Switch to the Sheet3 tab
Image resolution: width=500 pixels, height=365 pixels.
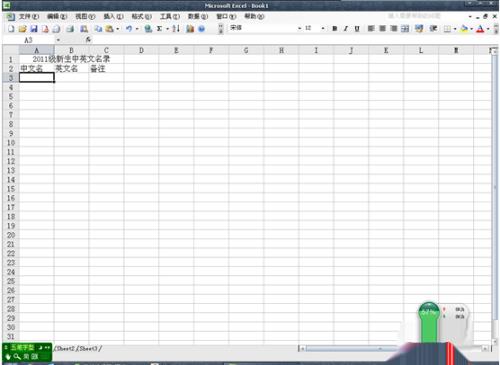(x=89, y=348)
